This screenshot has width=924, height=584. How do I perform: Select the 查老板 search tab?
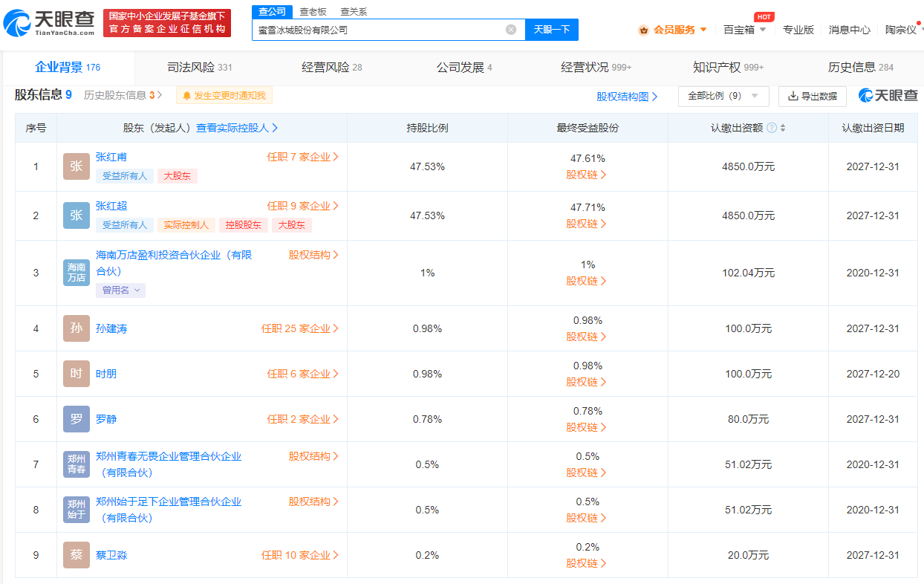coord(313,12)
